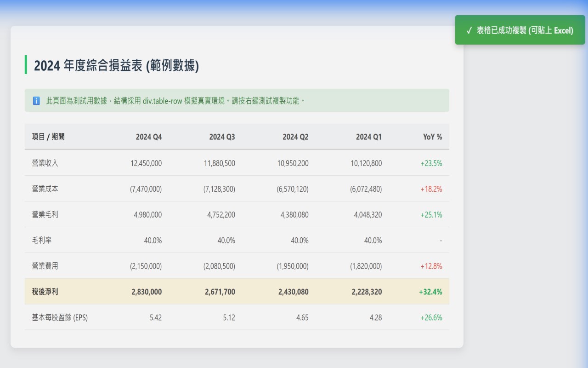Viewport: 588px width, 368px height.
Task: Click the value (1,950,000)
Action: (x=293, y=266)
